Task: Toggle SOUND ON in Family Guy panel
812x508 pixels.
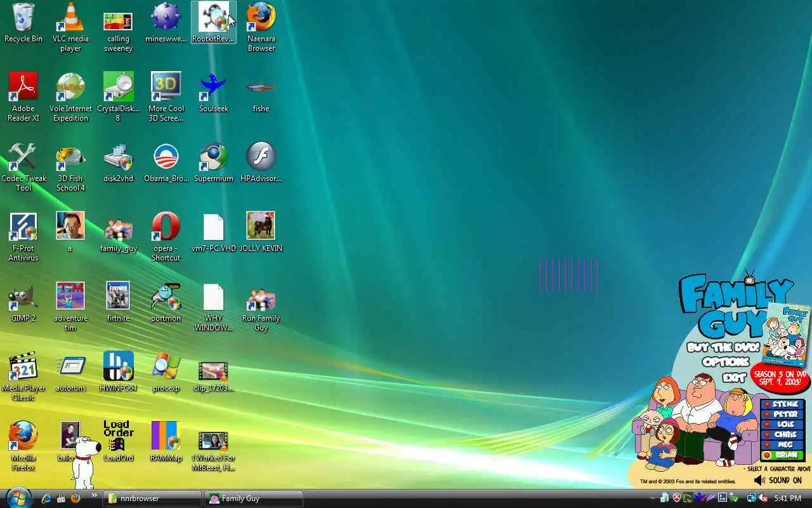Action: [778, 481]
